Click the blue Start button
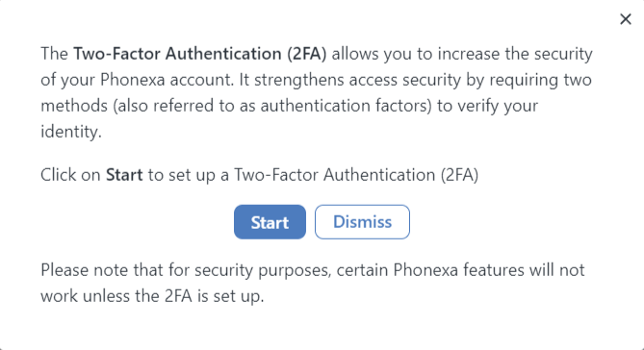Viewport: 644px width, 350px height. [270, 222]
